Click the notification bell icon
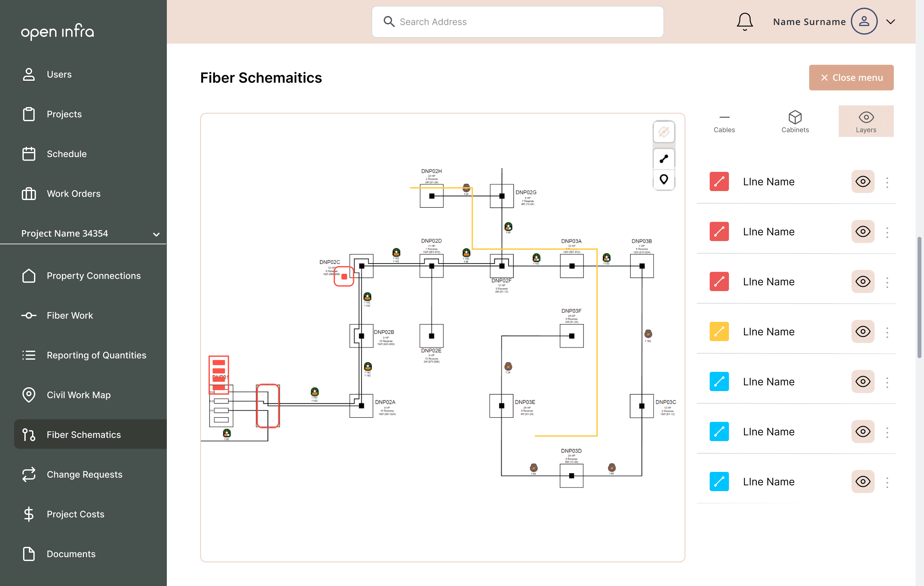 (x=744, y=21)
